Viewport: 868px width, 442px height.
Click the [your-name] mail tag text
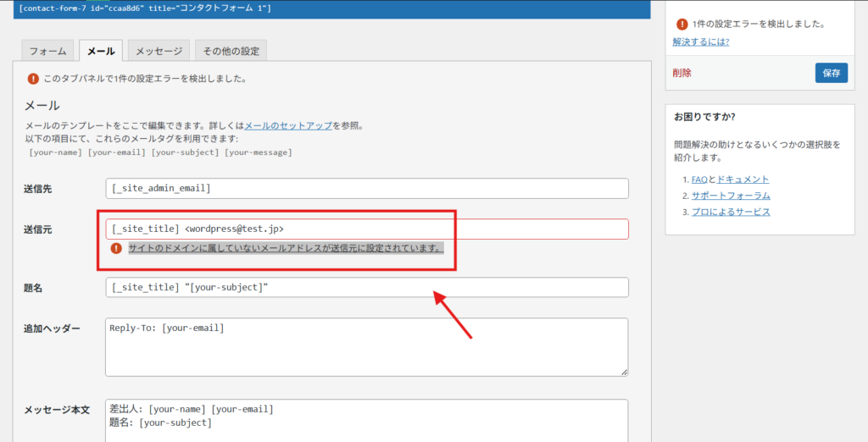(x=55, y=152)
